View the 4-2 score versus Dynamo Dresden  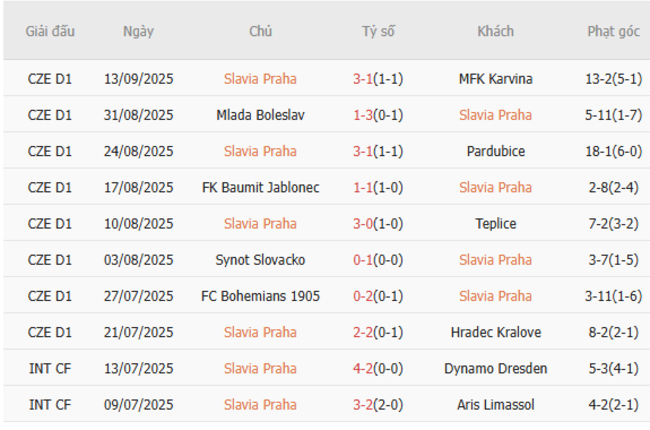pyautogui.click(x=378, y=368)
